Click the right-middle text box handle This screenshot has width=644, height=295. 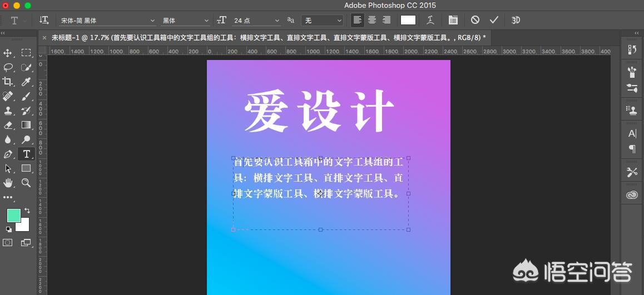[x=409, y=193]
